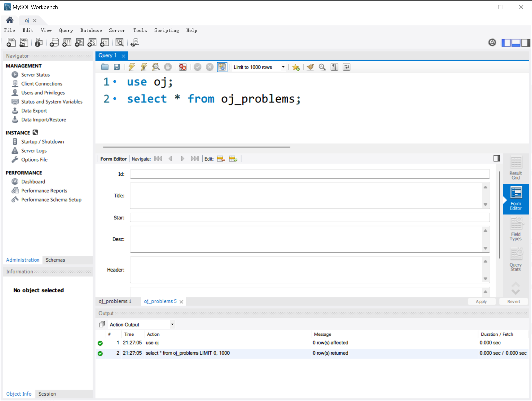This screenshot has height=401, width=532.
Task: Switch to Result Grid view
Action: pos(516,168)
